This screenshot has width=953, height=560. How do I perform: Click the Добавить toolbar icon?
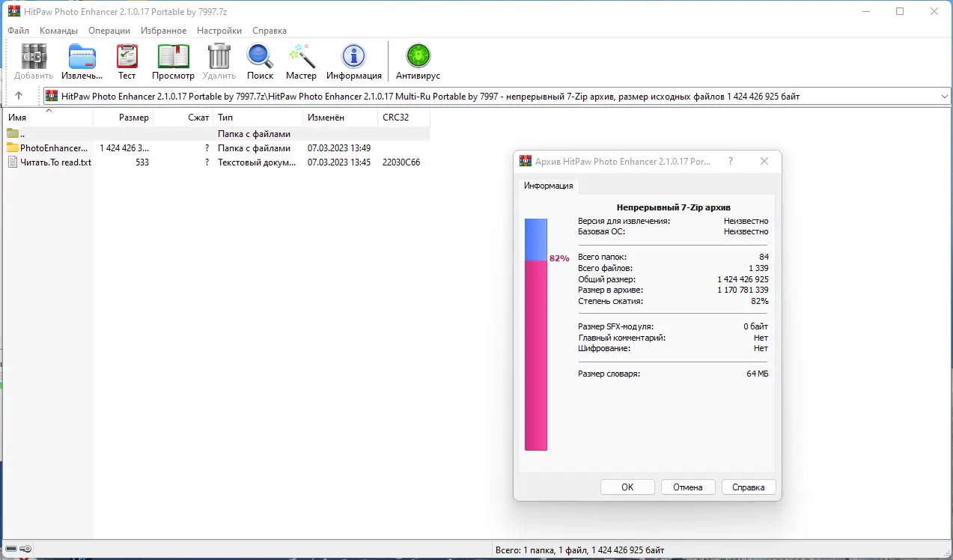(x=34, y=57)
